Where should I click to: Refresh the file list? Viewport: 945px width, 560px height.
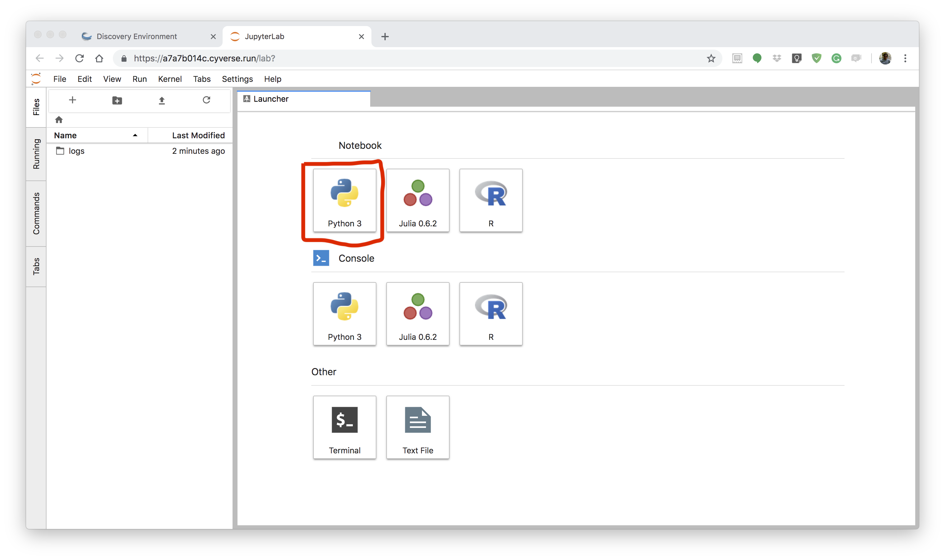(x=206, y=100)
